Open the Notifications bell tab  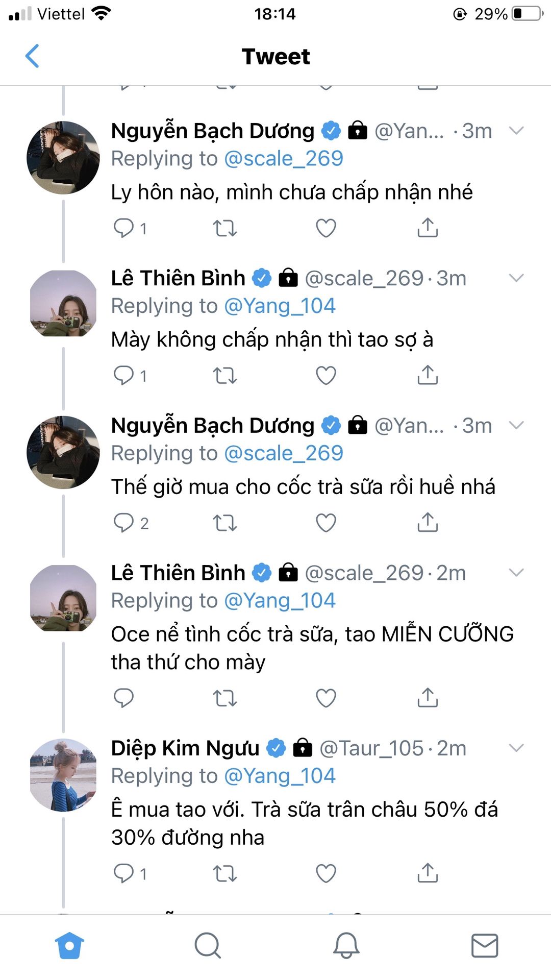click(346, 945)
